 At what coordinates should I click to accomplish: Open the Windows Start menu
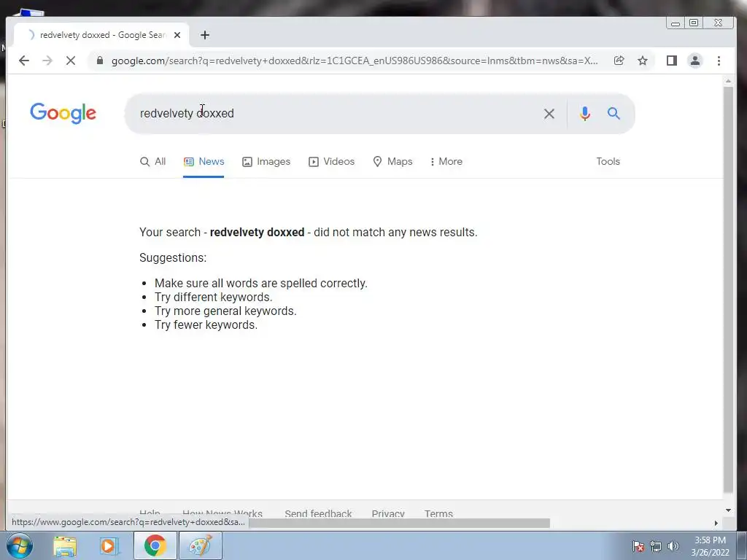point(19,545)
